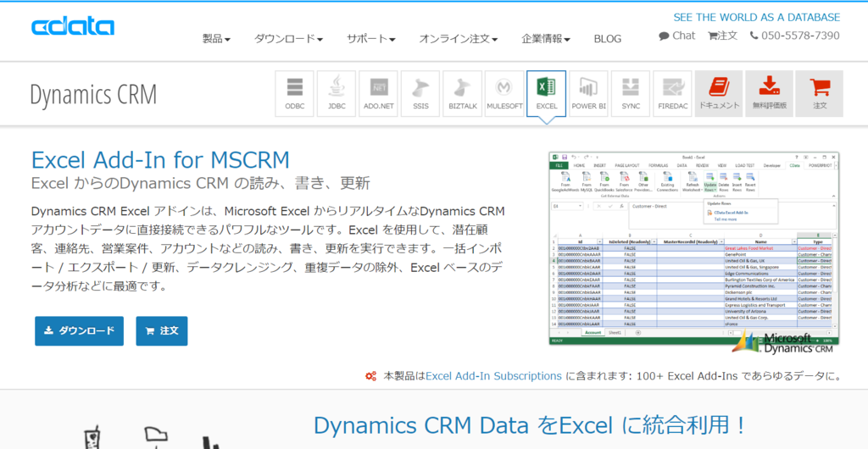This screenshot has height=449, width=868.
Task: Click phone number 050-5578-7390
Action: point(800,36)
